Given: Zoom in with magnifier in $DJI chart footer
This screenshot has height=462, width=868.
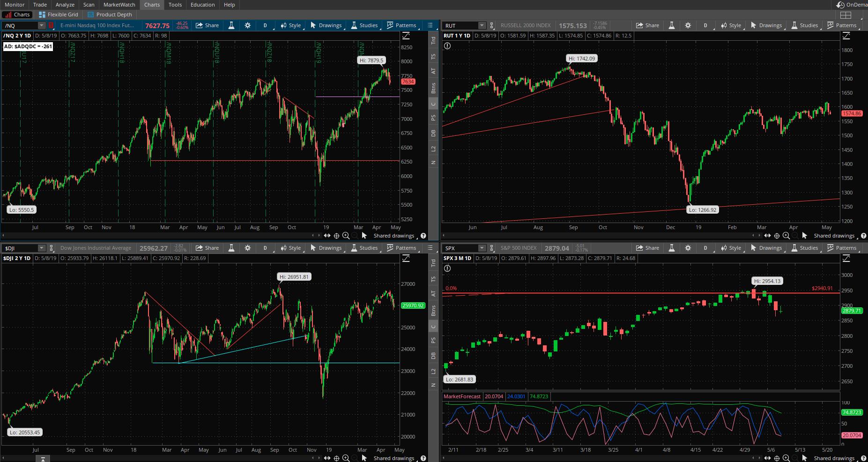Looking at the screenshot, I should [346, 458].
